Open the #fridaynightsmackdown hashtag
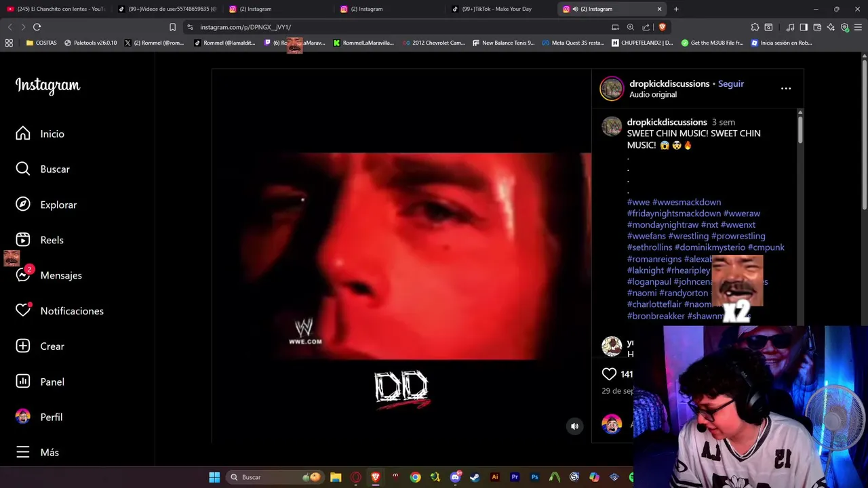This screenshot has height=488, width=868. 674,213
